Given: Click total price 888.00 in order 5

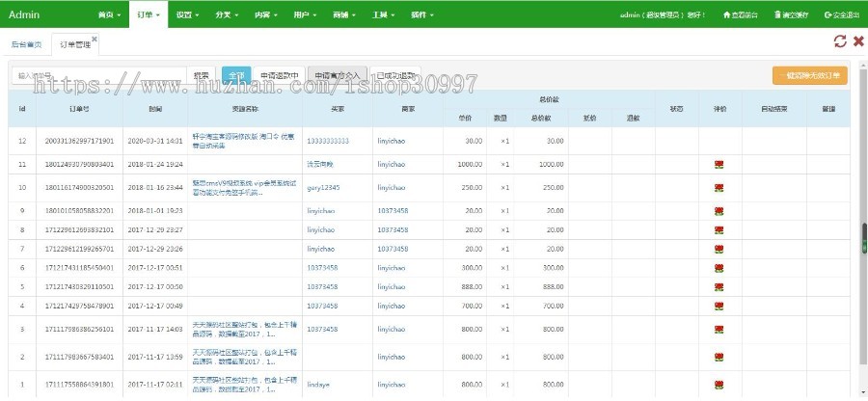Looking at the screenshot, I should pyautogui.click(x=553, y=287).
